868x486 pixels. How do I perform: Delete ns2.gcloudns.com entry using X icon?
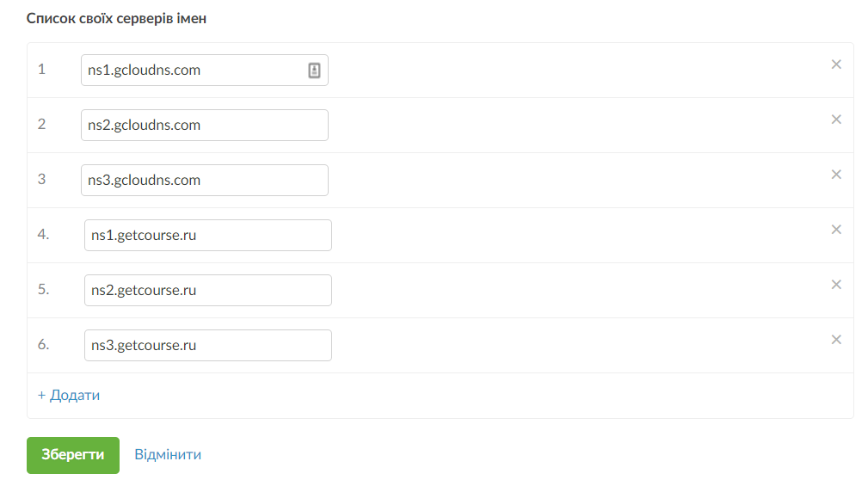pos(835,120)
